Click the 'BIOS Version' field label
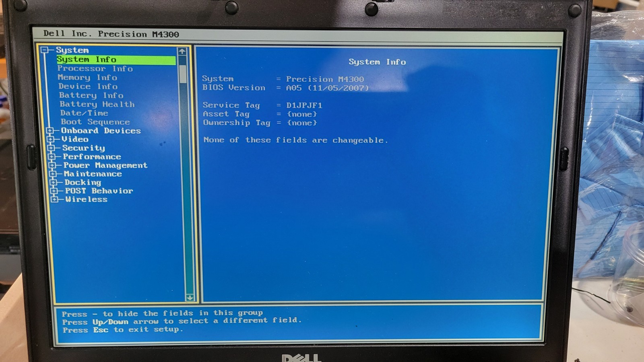 pos(234,88)
